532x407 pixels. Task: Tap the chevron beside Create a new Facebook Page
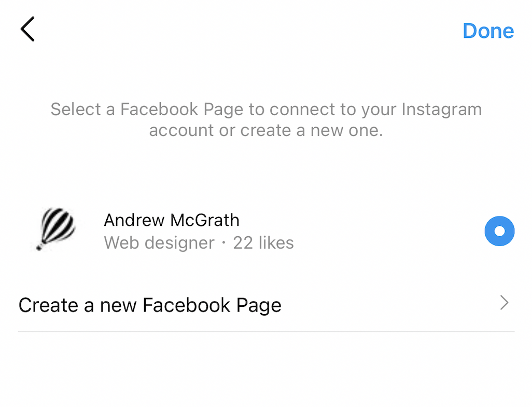(x=504, y=303)
